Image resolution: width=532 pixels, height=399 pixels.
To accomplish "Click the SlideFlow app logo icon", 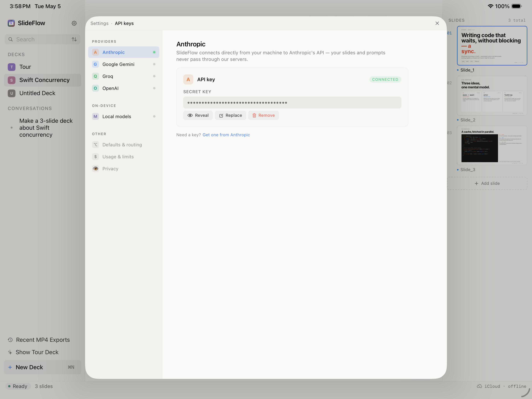I will pos(11,23).
